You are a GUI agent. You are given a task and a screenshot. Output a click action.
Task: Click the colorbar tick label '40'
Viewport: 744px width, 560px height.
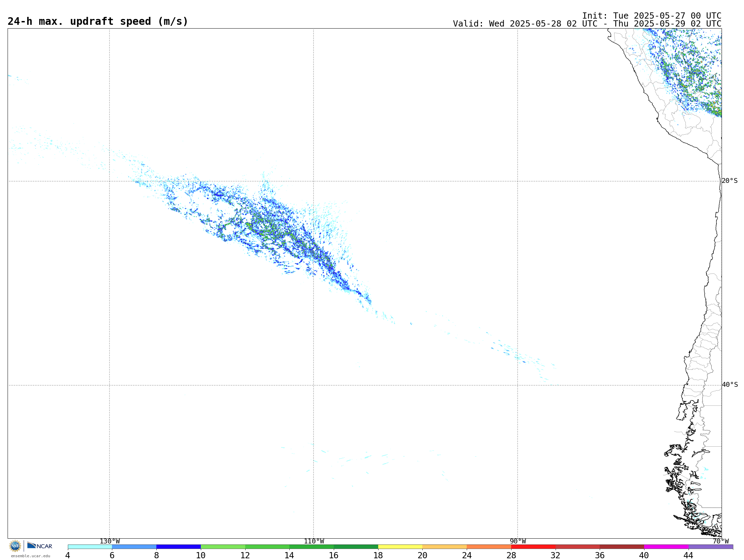[x=644, y=556]
